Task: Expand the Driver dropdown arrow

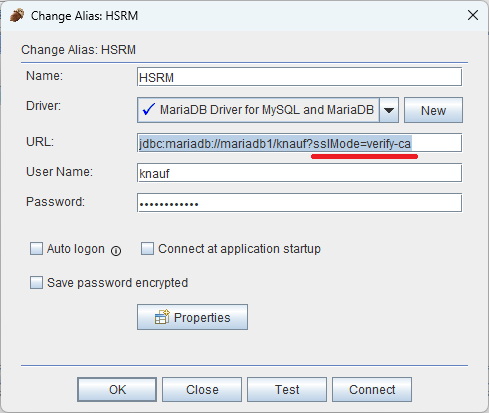Action: tap(389, 110)
